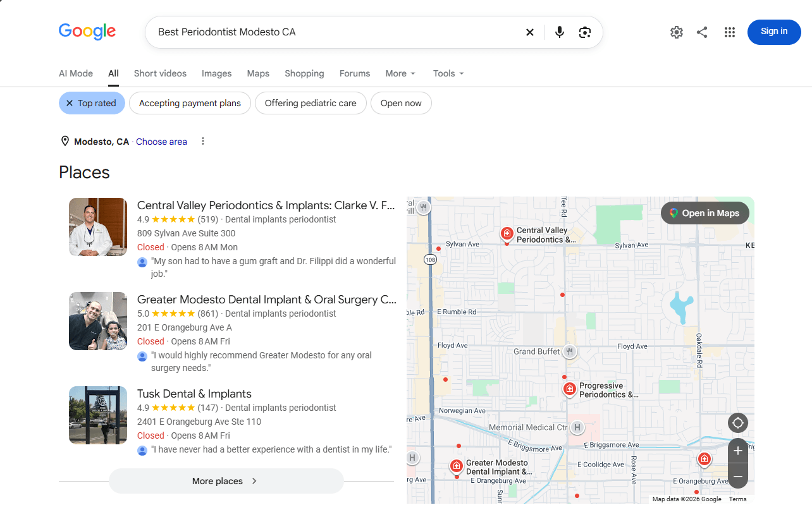Open the Forums tab
The height and width of the screenshot is (505, 812).
click(x=355, y=73)
